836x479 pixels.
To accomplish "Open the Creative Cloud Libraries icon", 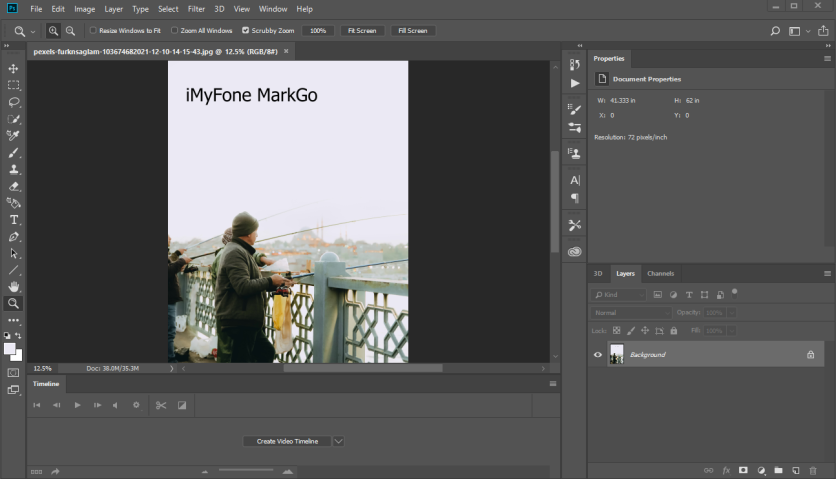I will tap(575, 252).
